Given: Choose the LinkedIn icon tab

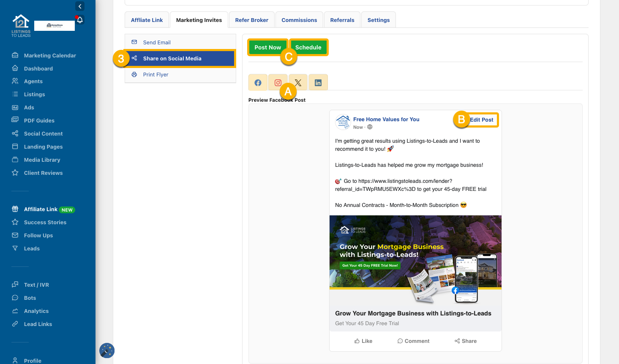Looking at the screenshot, I should pos(318,83).
